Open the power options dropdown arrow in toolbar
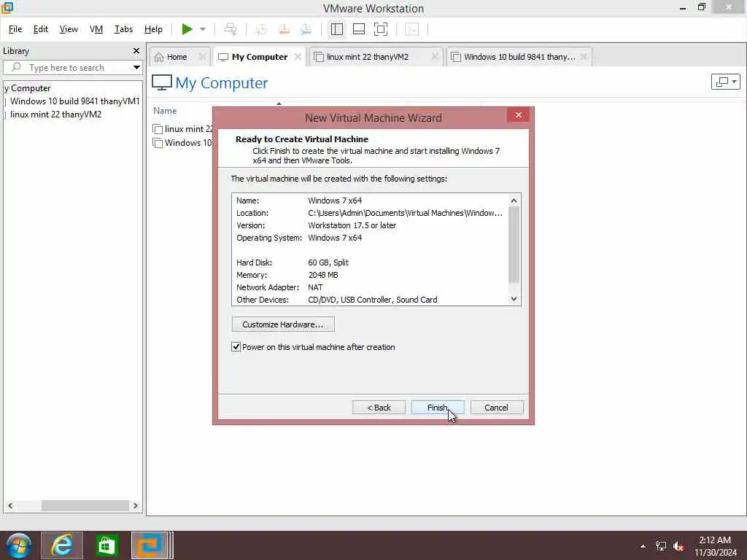 pos(203,29)
